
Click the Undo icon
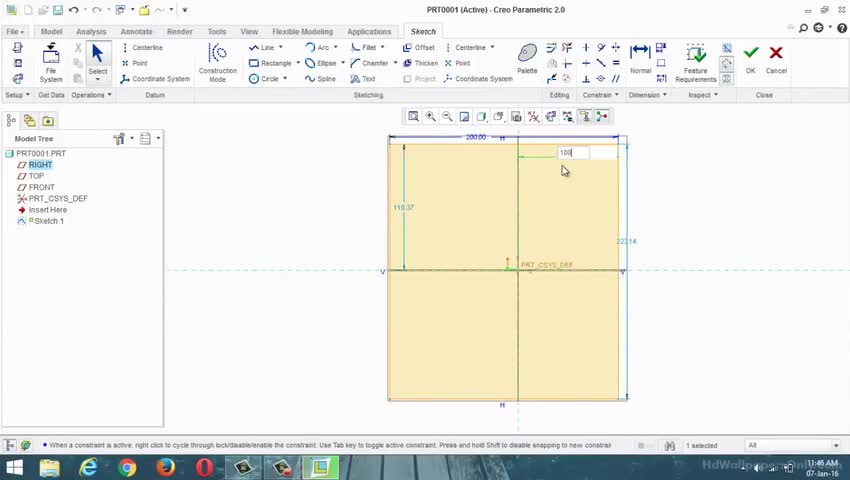click(x=74, y=10)
